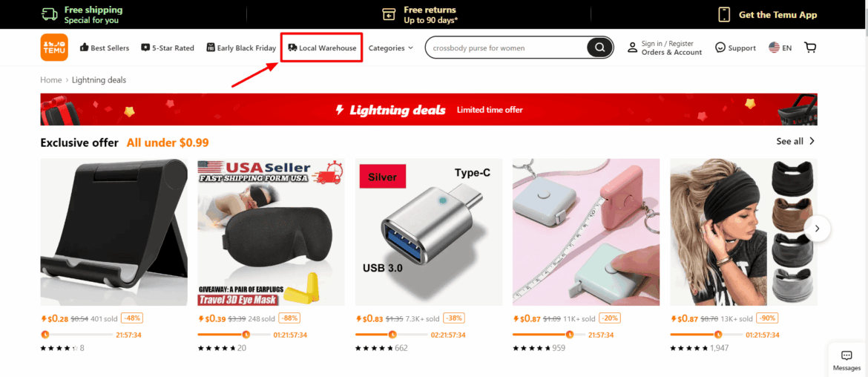Click the US flag language icon
This screenshot has height=377, width=868.
(x=774, y=47)
